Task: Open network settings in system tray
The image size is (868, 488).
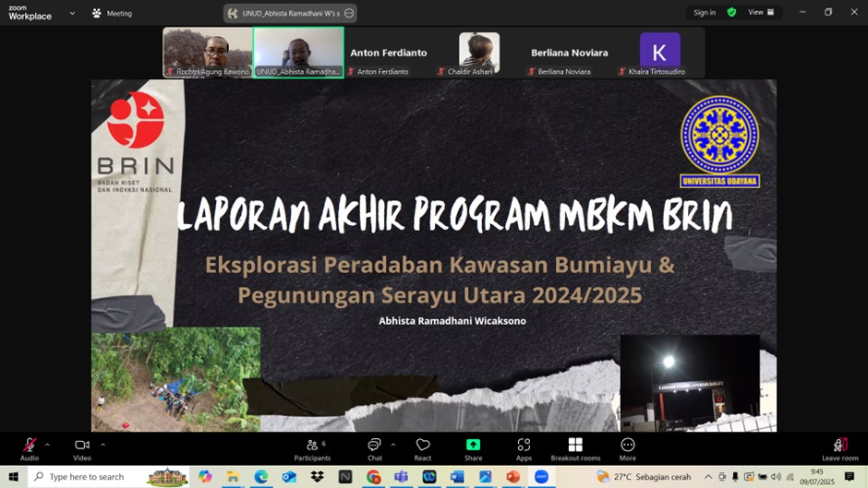Action: pos(790,477)
